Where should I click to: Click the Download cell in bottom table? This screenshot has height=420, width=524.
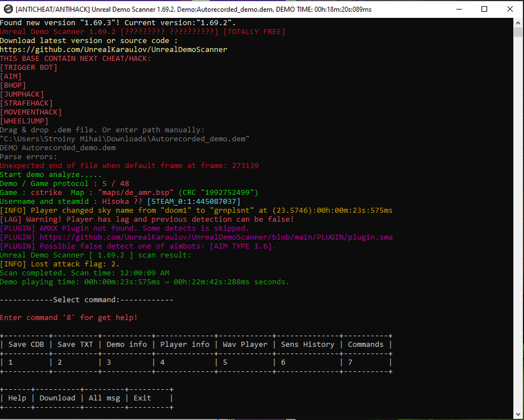coord(57,398)
